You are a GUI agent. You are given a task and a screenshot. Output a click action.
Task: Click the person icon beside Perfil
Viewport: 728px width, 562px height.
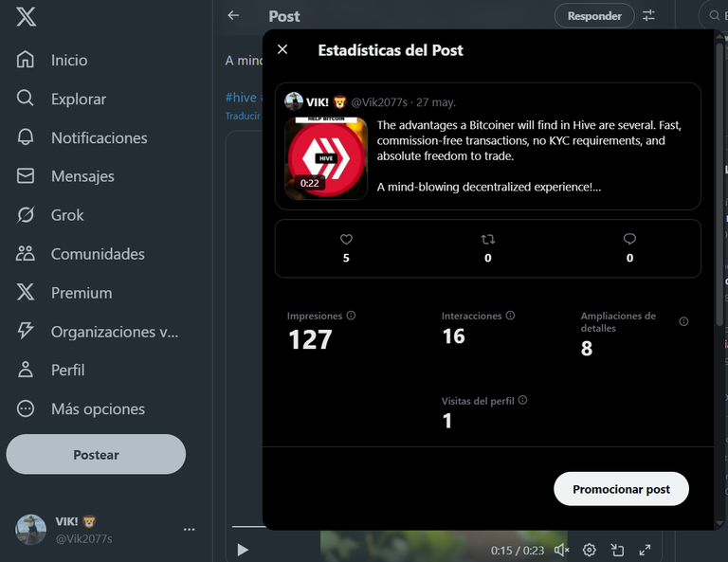coord(25,370)
